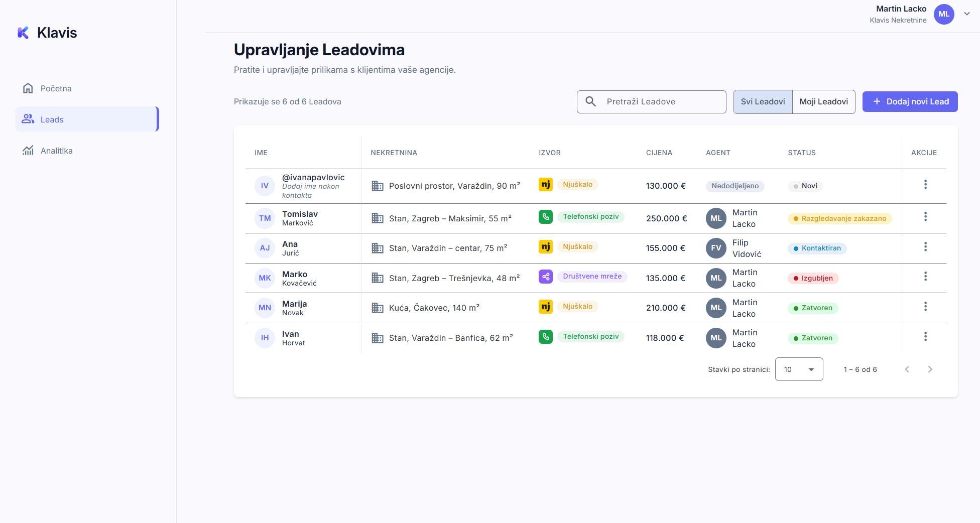This screenshot has width=980, height=523.
Task: Click the ML profile avatar in header
Action: point(944,14)
